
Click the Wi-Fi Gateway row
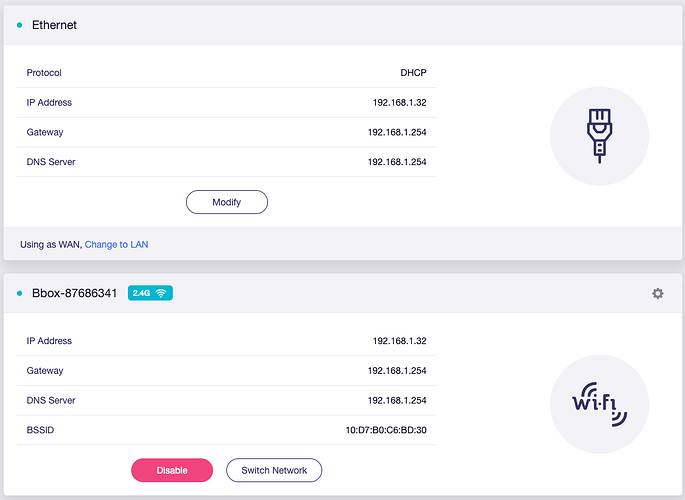click(226, 371)
